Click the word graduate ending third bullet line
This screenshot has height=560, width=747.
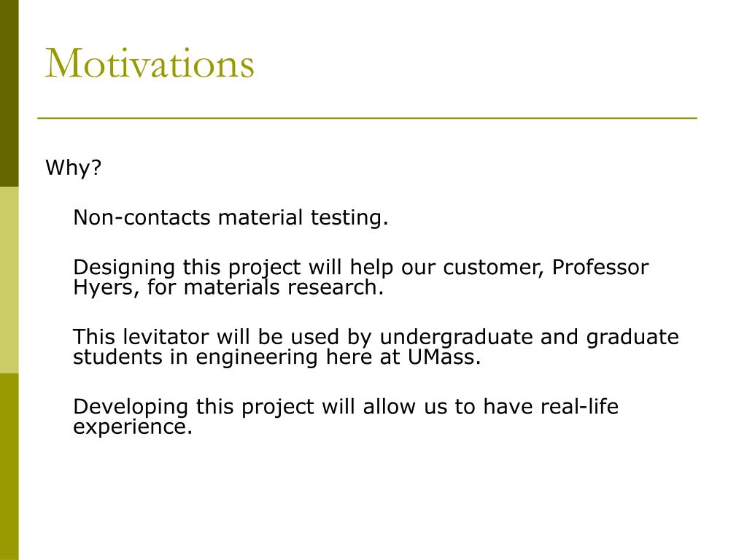click(x=632, y=338)
